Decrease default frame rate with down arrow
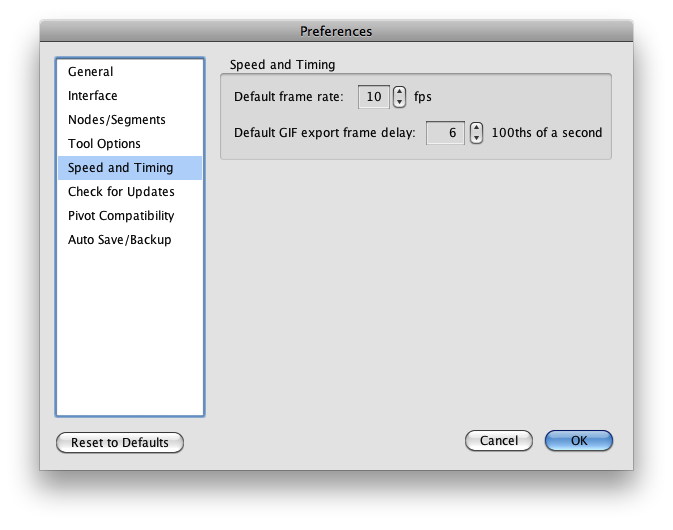Screen dimensions: 673x530 (x=399, y=102)
